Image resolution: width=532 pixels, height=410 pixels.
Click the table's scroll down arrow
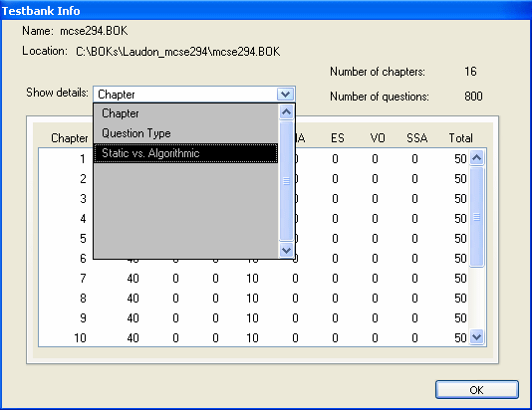476,337
